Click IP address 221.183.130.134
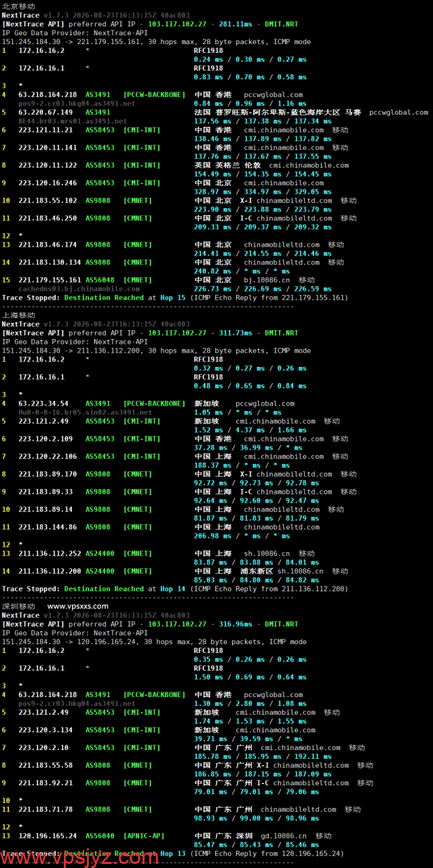Viewport: 433px width, 868px height. 50,262
